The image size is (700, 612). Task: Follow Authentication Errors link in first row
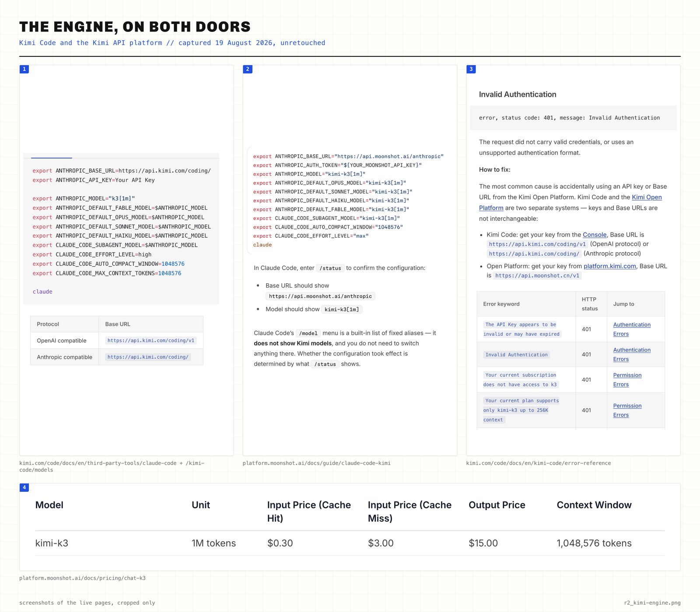click(632, 329)
